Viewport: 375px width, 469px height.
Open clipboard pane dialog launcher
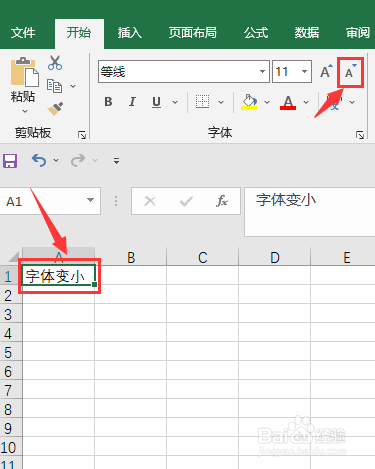coord(82,135)
